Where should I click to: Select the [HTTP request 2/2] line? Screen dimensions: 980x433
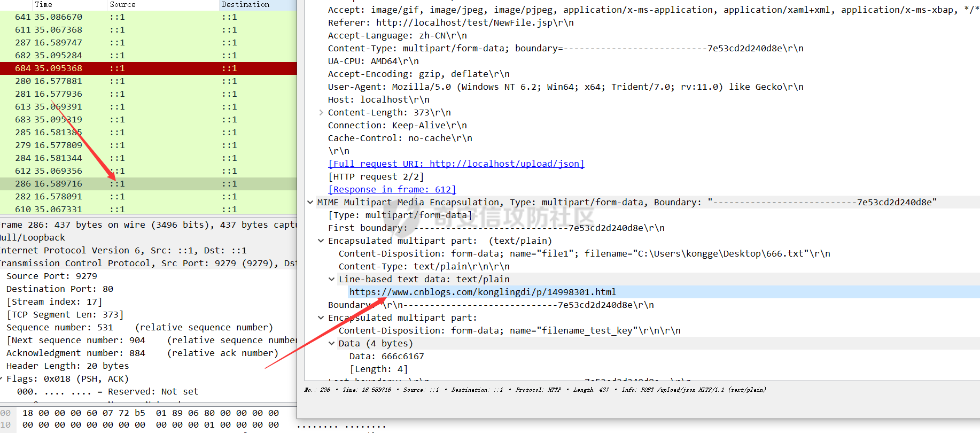(376, 176)
